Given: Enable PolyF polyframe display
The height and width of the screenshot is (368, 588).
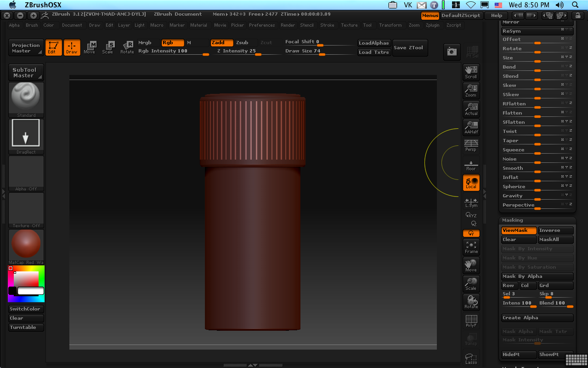Looking at the screenshot, I should coord(471,321).
